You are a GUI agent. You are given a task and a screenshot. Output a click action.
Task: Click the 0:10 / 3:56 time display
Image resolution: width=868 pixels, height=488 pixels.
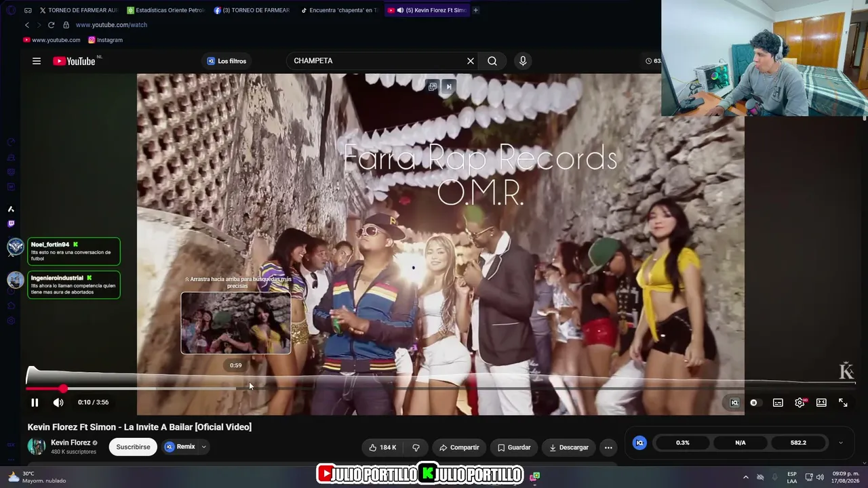pyautogui.click(x=93, y=403)
